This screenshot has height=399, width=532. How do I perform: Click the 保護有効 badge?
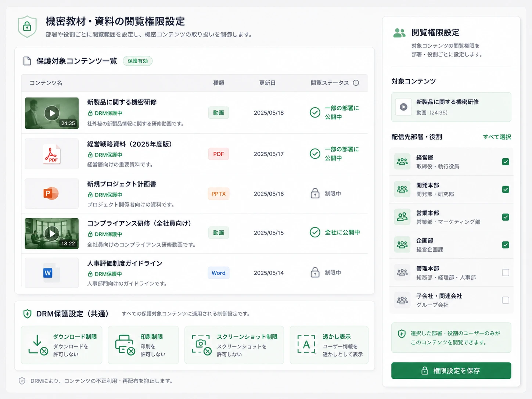tap(138, 61)
